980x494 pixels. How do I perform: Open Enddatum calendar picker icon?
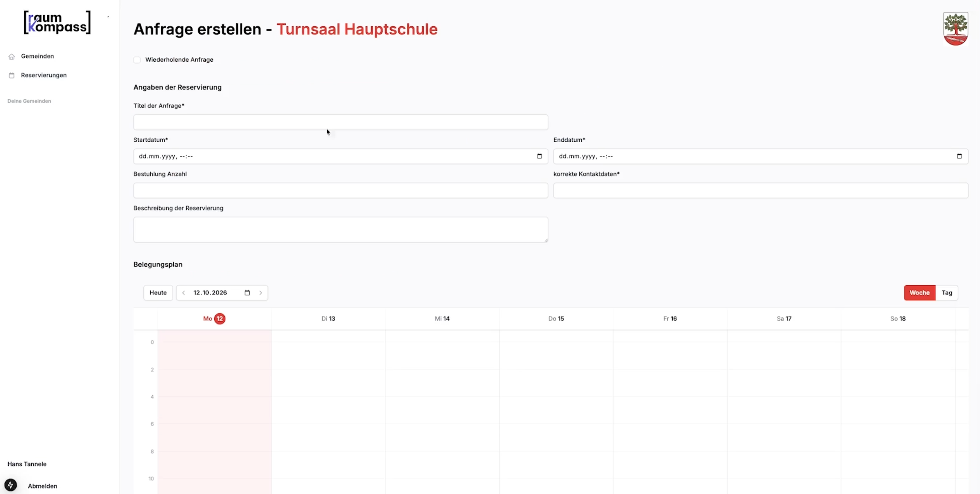(959, 156)
